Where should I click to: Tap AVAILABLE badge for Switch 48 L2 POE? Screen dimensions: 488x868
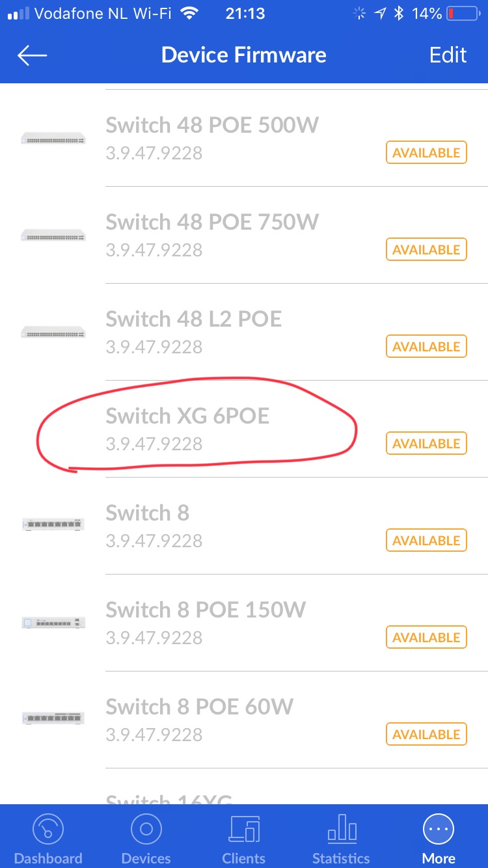coord(426,347)
